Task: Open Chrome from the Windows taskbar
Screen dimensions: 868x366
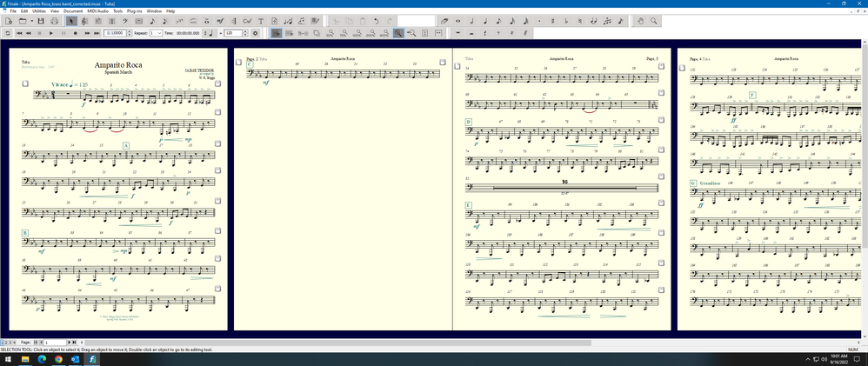Action: coord(58,359)
